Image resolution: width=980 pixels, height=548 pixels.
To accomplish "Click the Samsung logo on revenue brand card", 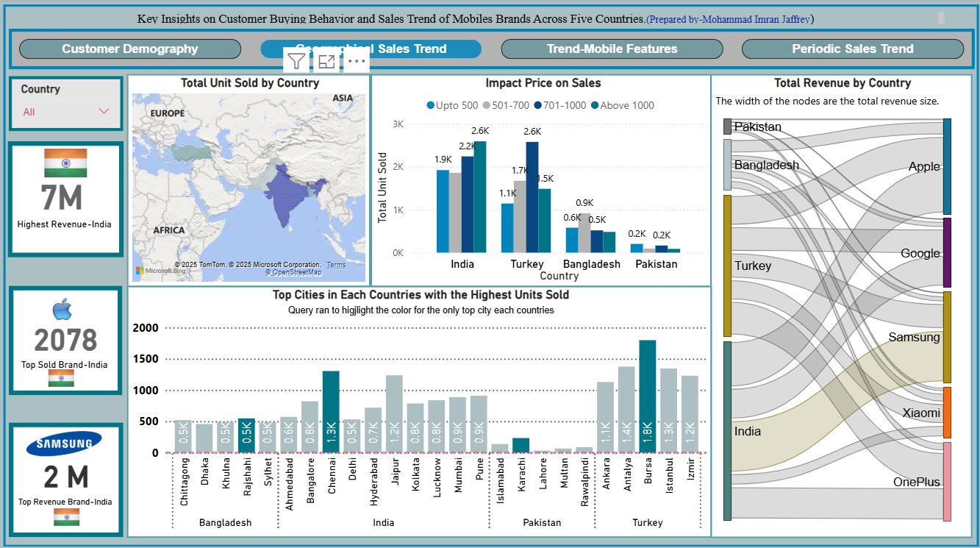I will point(64,443).
